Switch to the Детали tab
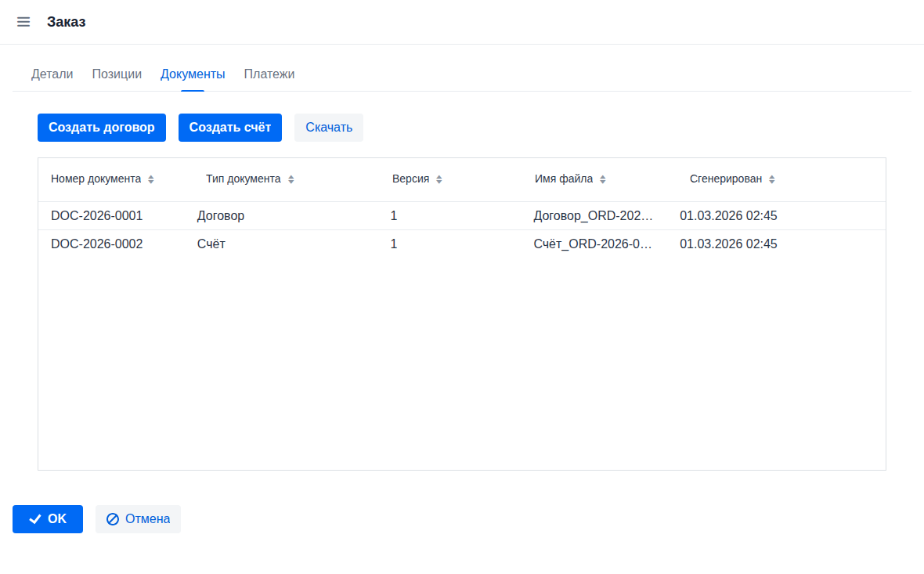924x574 pixels. tap(52, 74)
